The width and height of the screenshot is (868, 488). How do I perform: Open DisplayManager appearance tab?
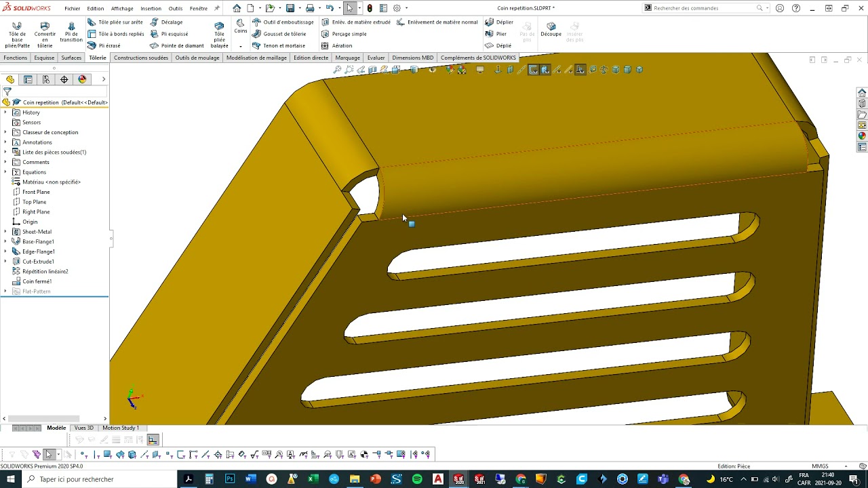tap(82, 79)
